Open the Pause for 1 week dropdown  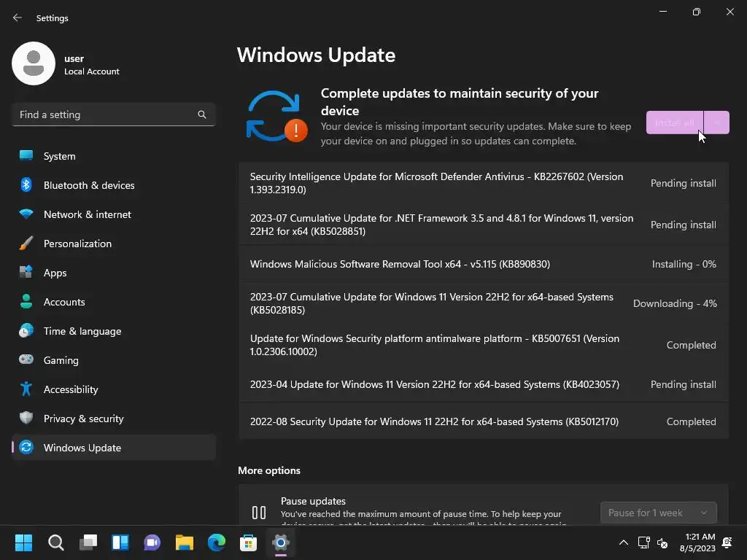pos(659,513)
